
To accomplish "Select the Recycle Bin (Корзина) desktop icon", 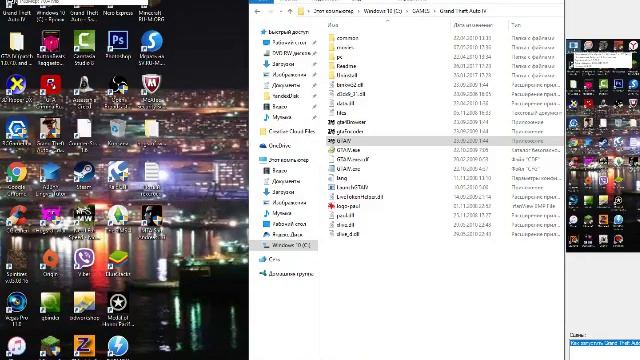I will point(118,131).
